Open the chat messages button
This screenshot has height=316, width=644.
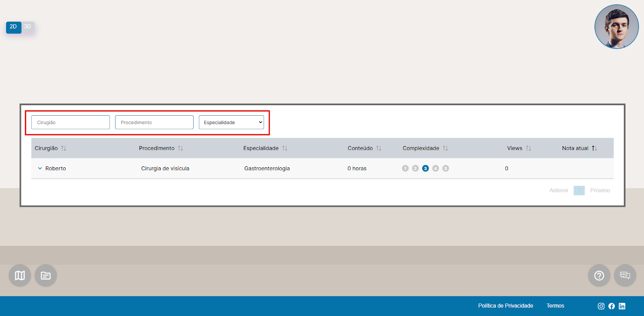[625, 275]
